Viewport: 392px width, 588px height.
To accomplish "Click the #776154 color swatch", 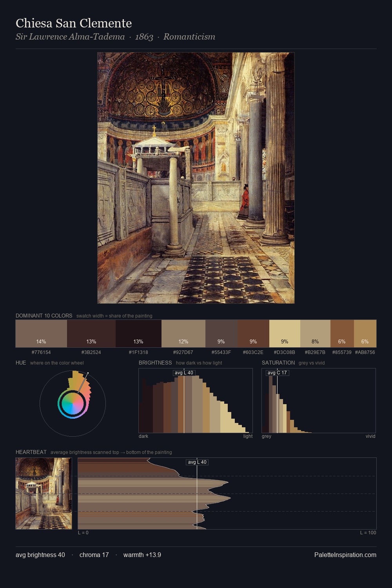I will pyautogui.click(x=41, y=334).
